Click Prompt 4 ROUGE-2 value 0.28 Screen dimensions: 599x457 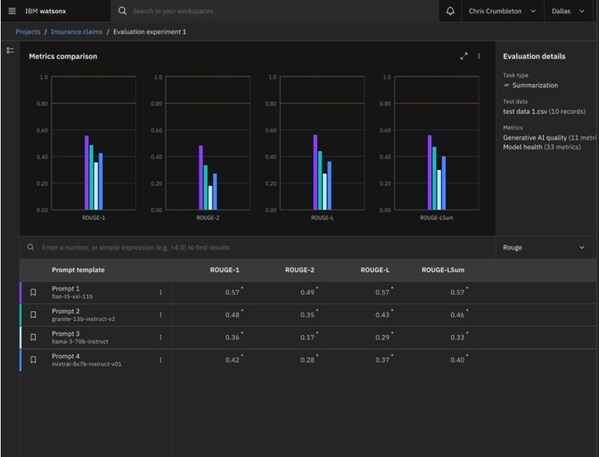click(307, 360)
